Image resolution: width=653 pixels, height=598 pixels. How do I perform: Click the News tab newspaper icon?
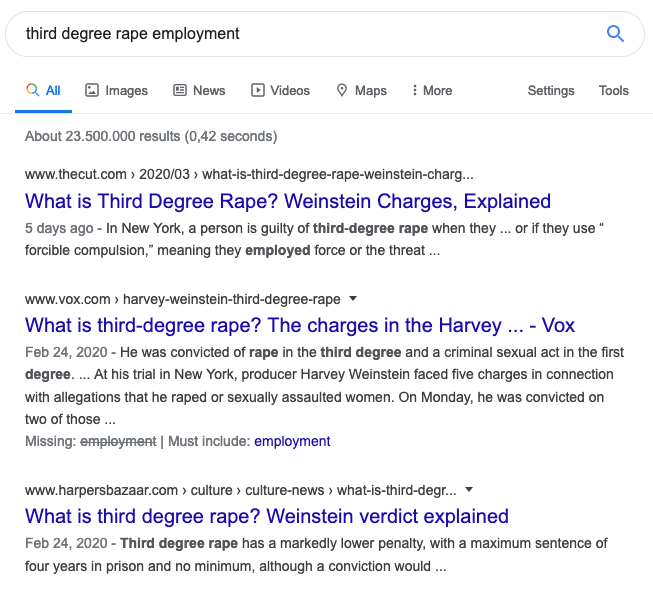(180, 90)
